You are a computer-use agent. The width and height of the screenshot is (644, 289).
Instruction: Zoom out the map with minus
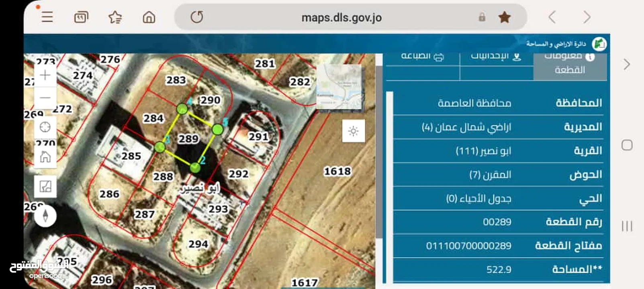tap(45, 98)
